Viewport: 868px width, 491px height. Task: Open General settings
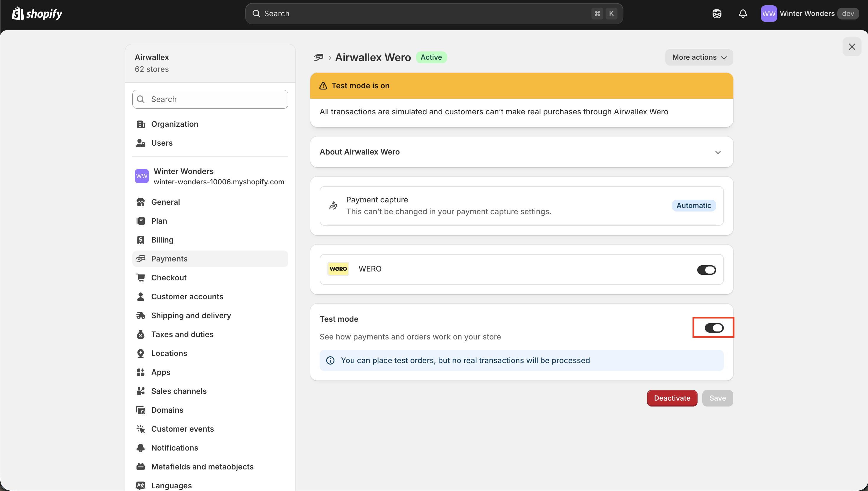coord(210,202)
